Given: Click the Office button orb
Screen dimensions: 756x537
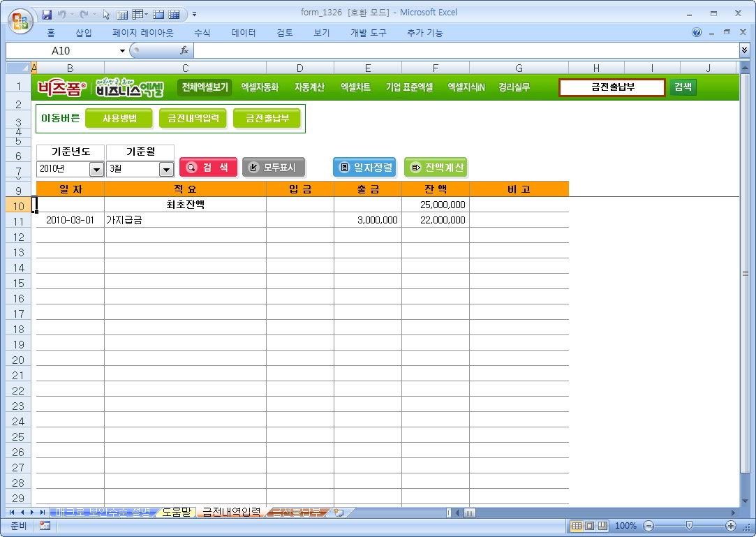Looking at the screenshot, I should 20,19.
